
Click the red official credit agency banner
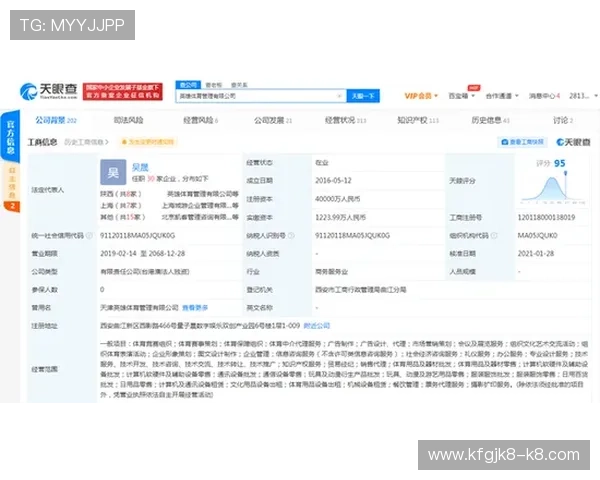click(123, 91)
